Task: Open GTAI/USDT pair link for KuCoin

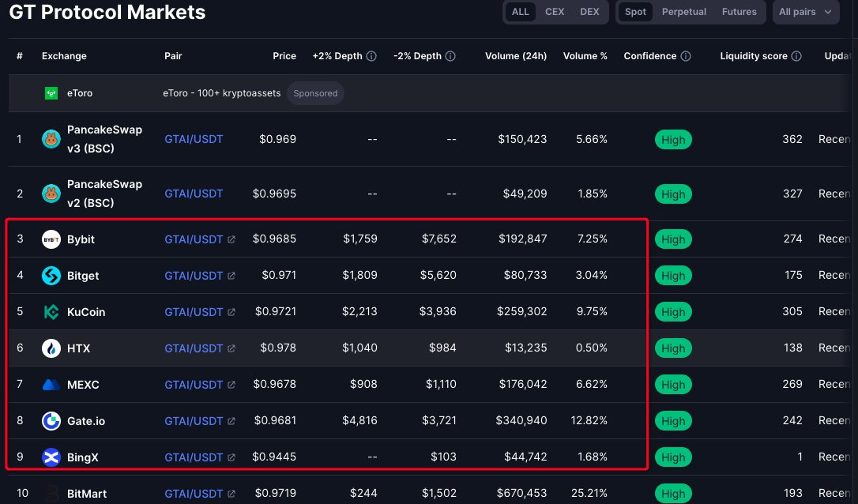Action: [x=194, y=312]
